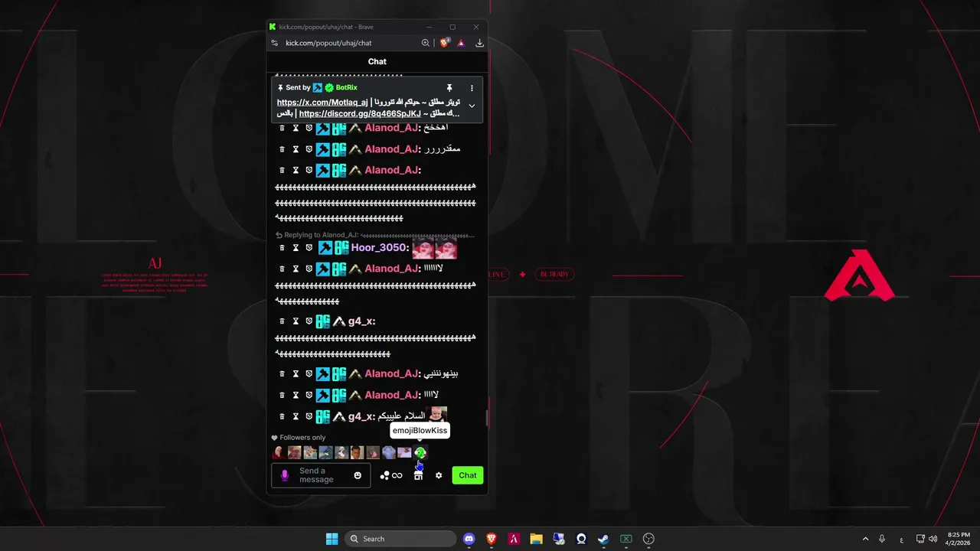Click the hourglass on g4_x's 'السلام عليييكم' message
The width and height of the screenshot is (980, 551).
(x=296, y=416)
